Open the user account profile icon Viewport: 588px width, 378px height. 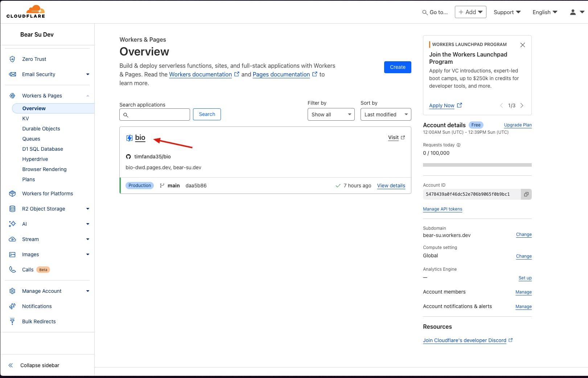[x=573, y=12]
